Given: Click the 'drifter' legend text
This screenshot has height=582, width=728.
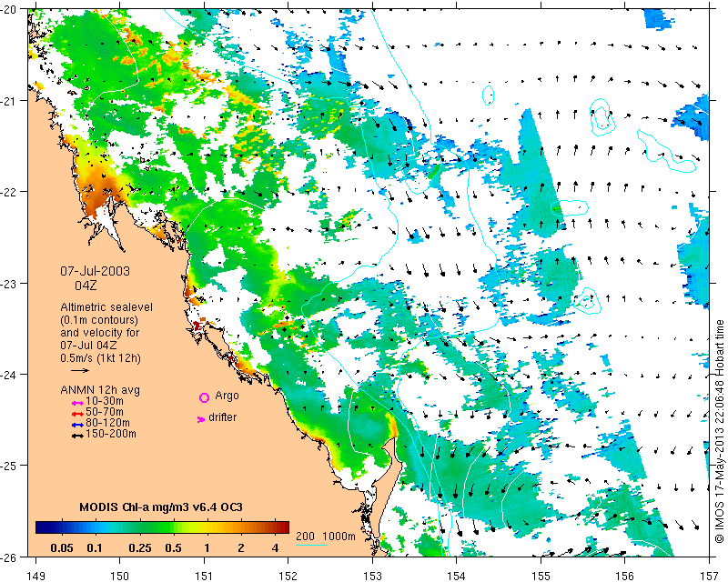Looking at the screenshot, I should tap(222, 417).
